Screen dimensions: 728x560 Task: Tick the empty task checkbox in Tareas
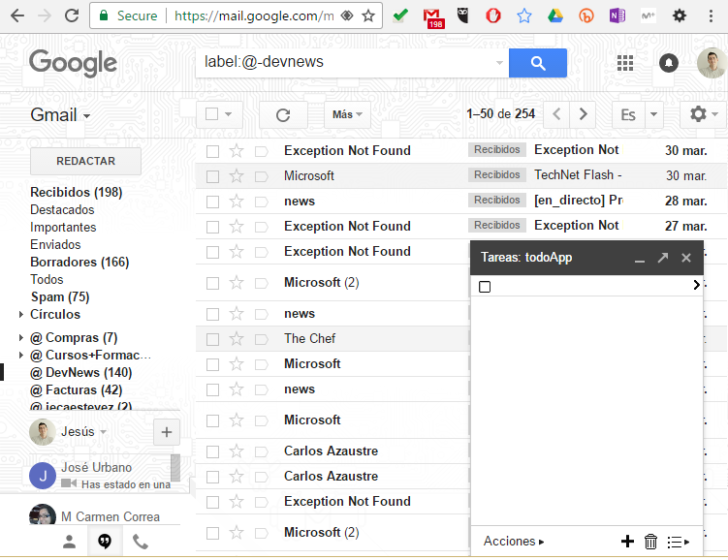click(485, 287)
